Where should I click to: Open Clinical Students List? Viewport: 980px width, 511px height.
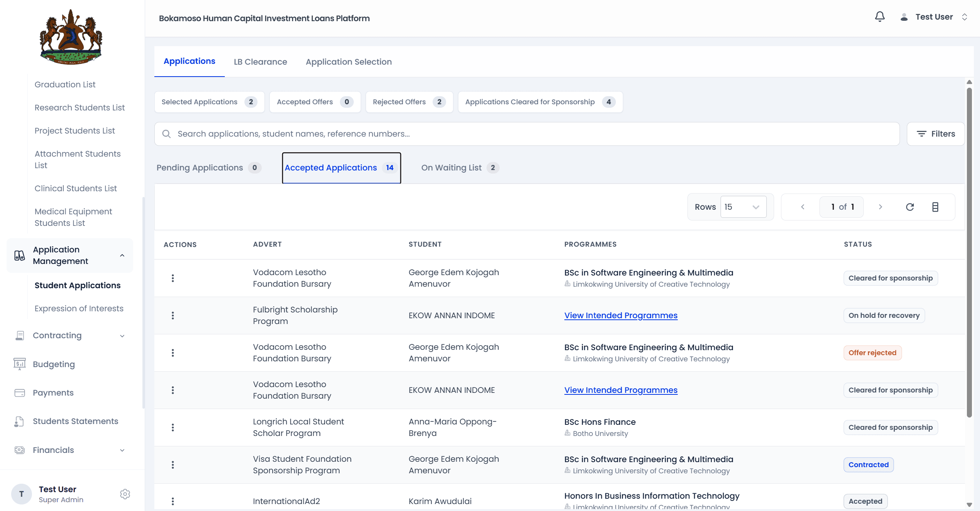(76, 189)
